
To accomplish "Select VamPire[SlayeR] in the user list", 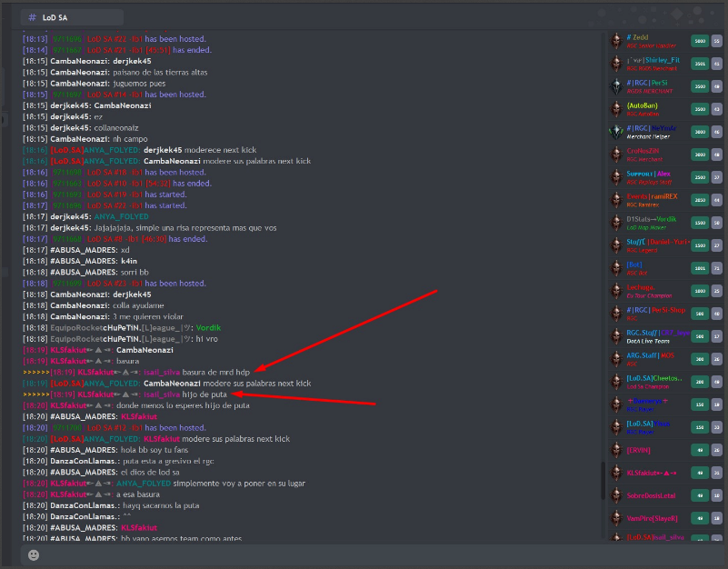I will [653, 518].
